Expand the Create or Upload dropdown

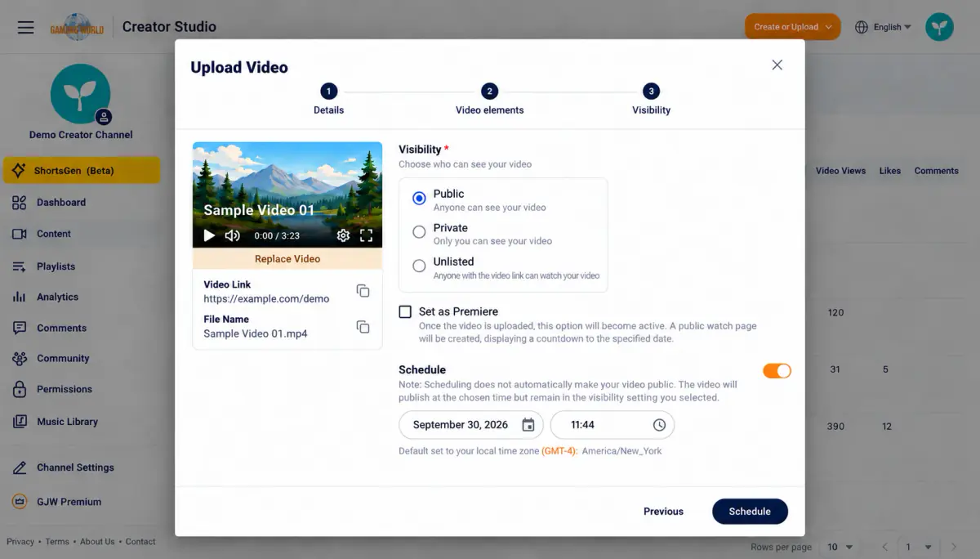click(x=792, y=27)
